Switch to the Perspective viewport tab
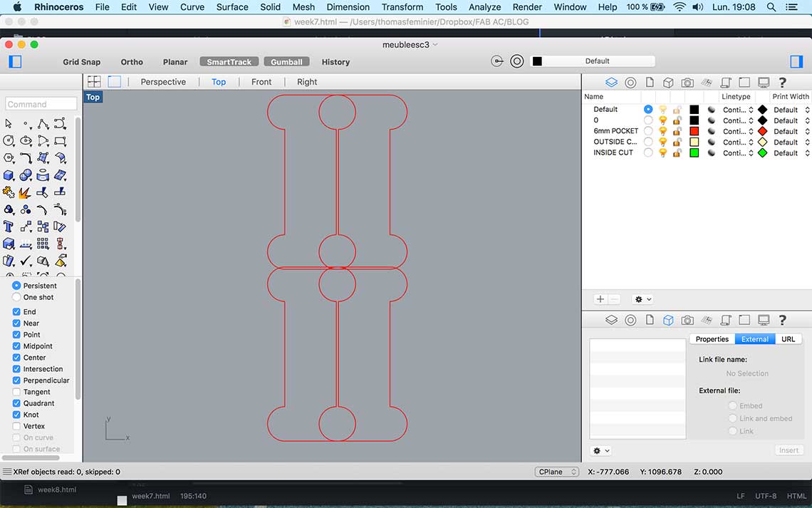 coord(163,82)
